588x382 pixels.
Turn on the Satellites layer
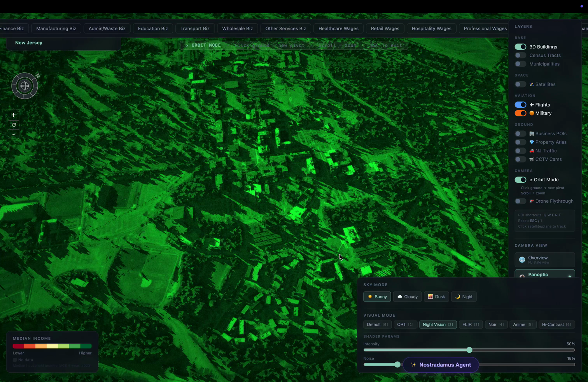(x=520, y=84)
